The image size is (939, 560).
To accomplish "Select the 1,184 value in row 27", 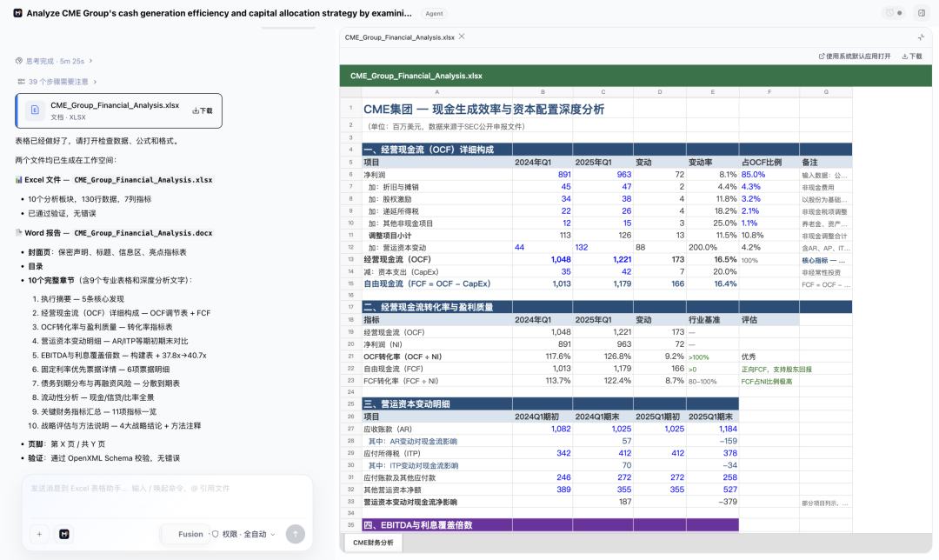I will click(713, 429).
